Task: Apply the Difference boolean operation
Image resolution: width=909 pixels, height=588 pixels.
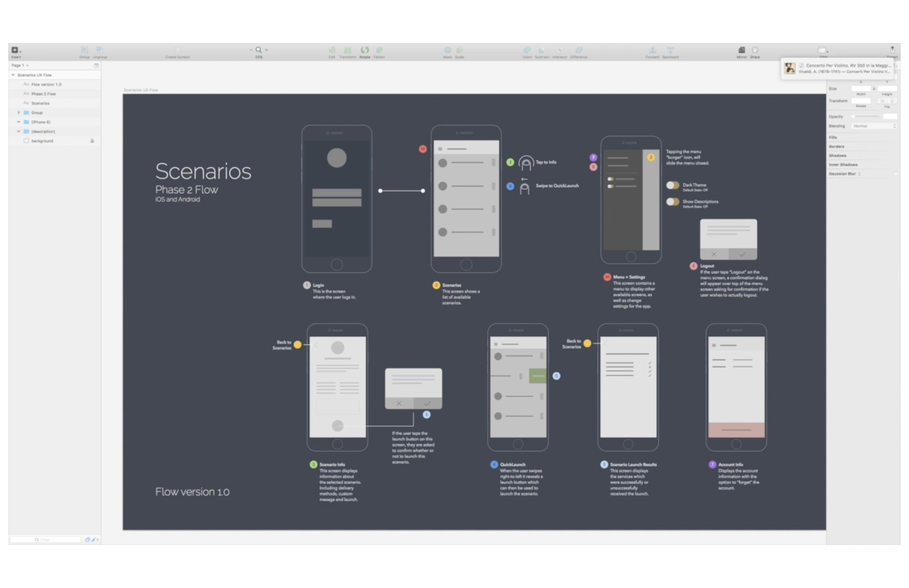Action: 579,50
